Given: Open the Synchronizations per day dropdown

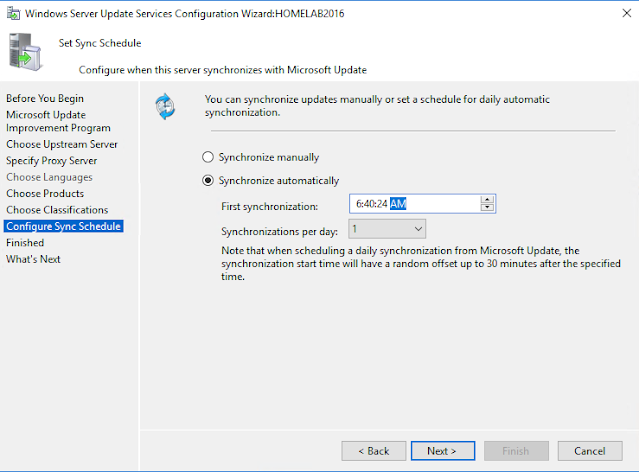Looking at the screenshot, I should coord(387,229).
